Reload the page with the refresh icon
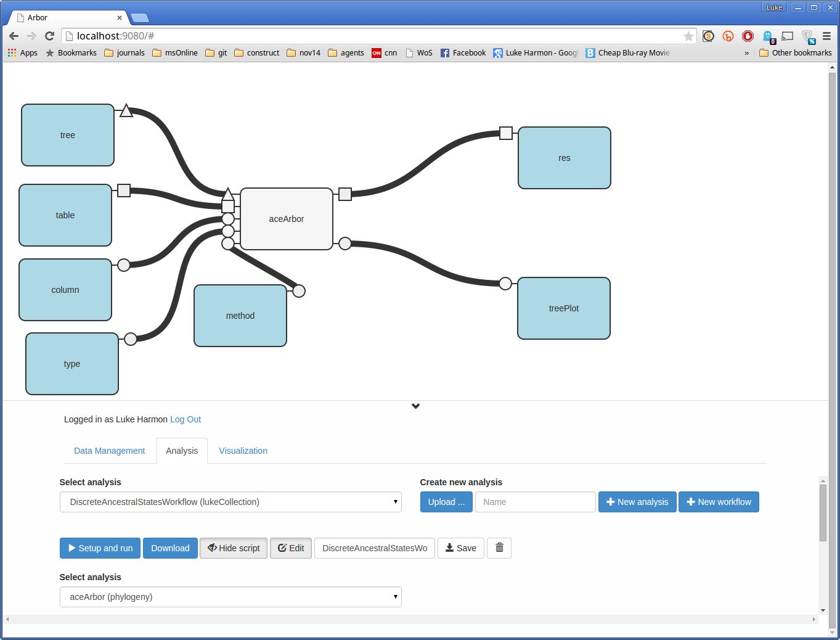Viewport: 840px width, 640px height. [x=50, y=36]
